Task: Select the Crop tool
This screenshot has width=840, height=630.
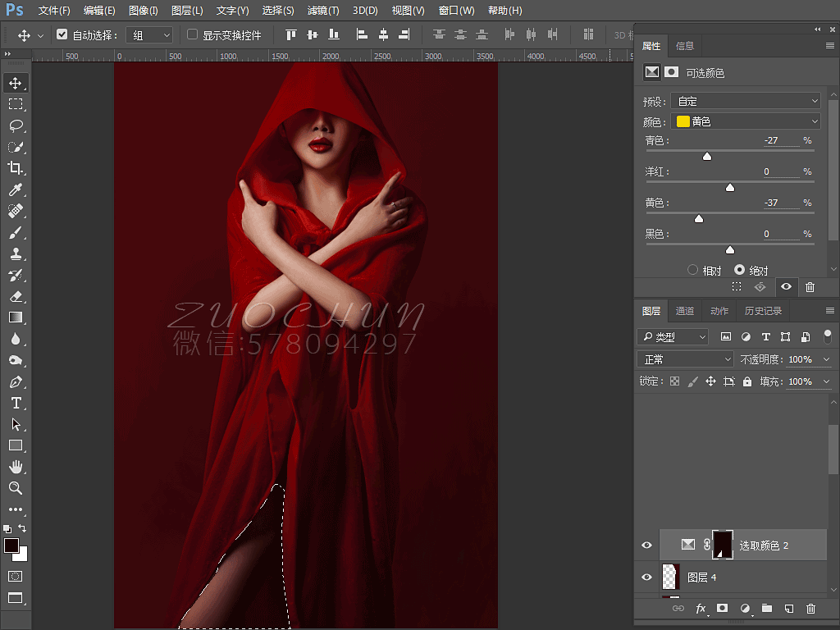Action: coord(16,168)
